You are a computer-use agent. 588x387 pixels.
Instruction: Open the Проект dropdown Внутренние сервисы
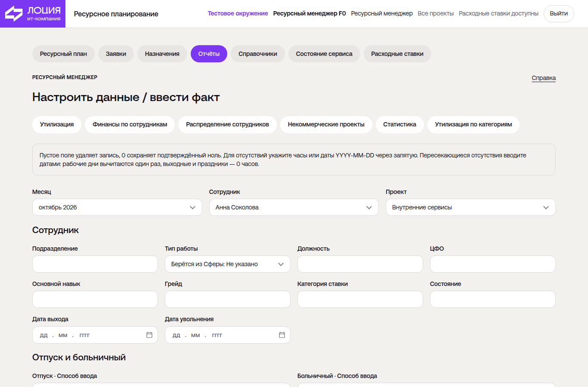(470, 207)
